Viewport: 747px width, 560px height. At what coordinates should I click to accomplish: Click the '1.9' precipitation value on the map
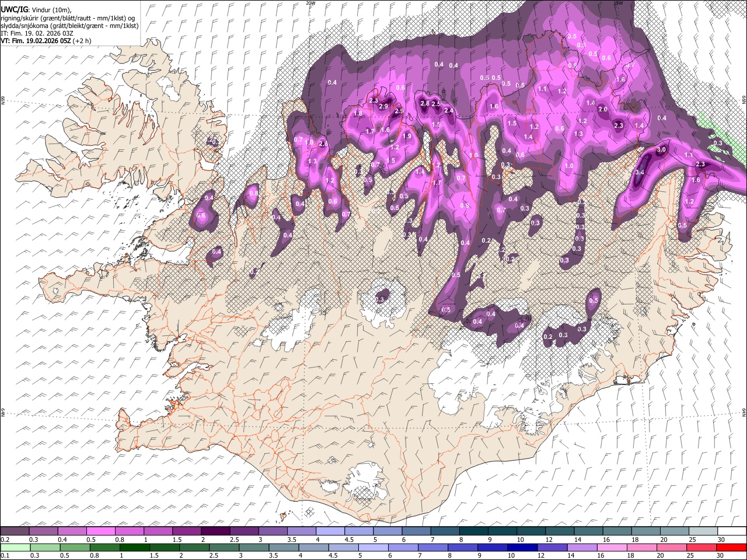(407, 136)
